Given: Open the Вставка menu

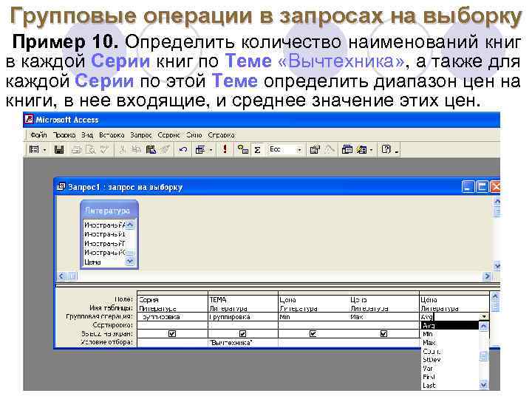Looking at the screenshot, I should (x=112, y=135).
